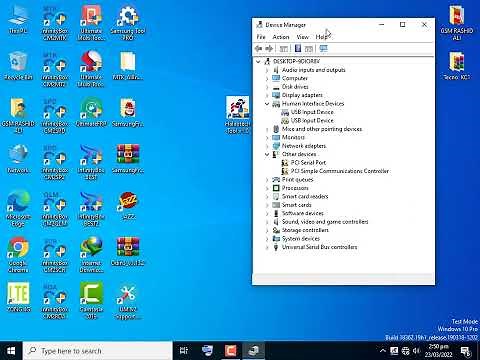Image resolution: width=480 pixels, height=360 pixels.
Task: Expand the Audio inputs and outputs category
Action: (267, 70)
